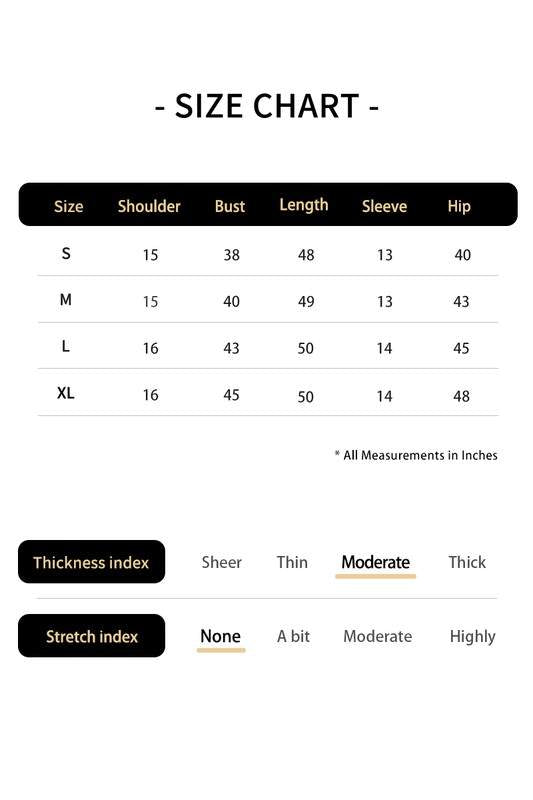Screen dimensions: 533x800
Task: Select the underlined Moderate thickness option
Action: tap(375, 562)
